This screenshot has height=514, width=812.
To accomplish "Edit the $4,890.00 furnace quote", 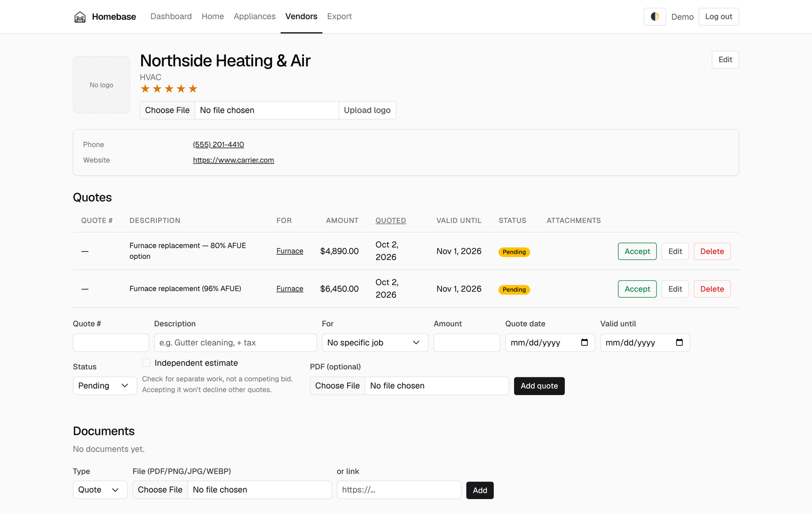I will pyautogui.click(x=675, y=251).
